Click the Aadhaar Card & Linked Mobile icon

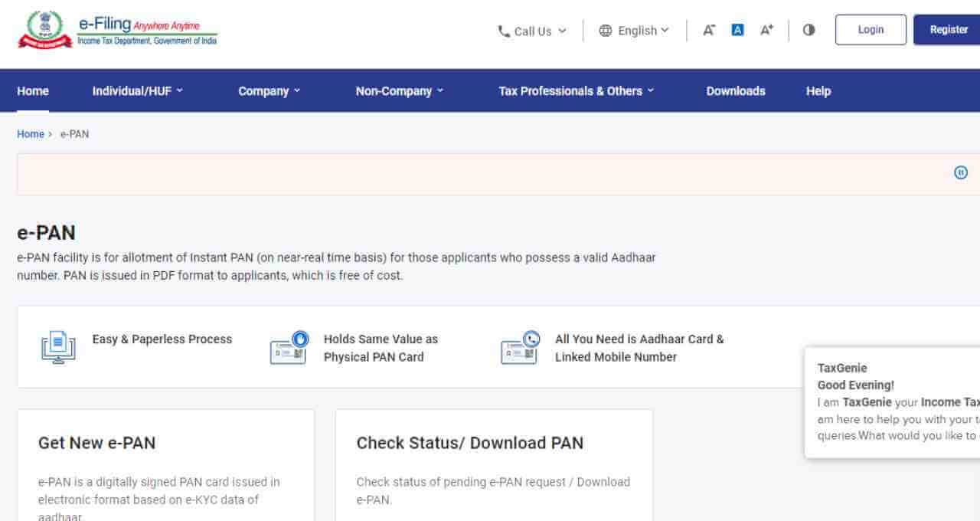(521, 347)
